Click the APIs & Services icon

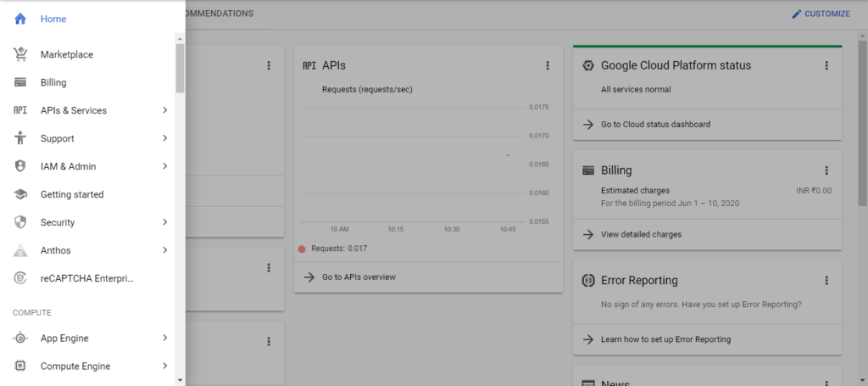[x=20, y=110]
